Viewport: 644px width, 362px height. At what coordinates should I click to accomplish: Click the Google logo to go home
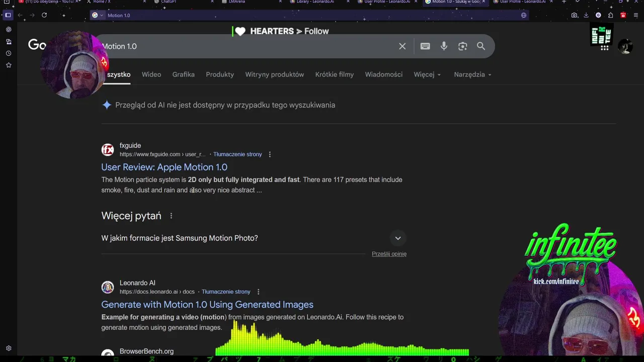37,45
